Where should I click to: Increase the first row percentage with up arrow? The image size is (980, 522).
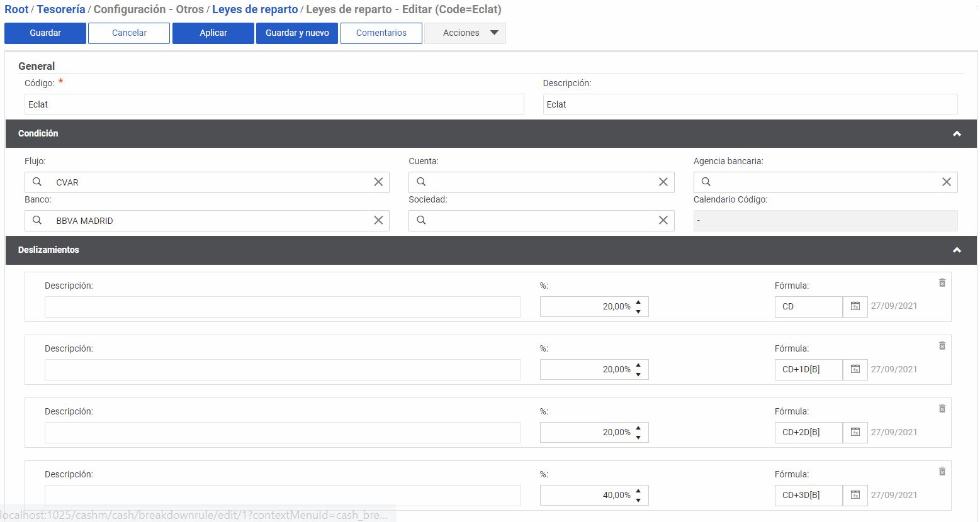tap(638, 303)
